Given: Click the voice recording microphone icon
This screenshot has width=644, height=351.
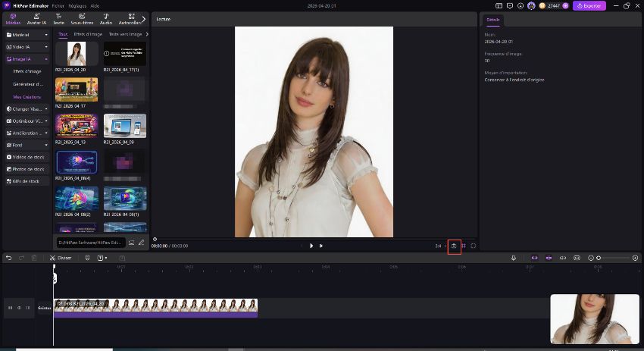Looking at the screenshot, I should click(514, 258).
